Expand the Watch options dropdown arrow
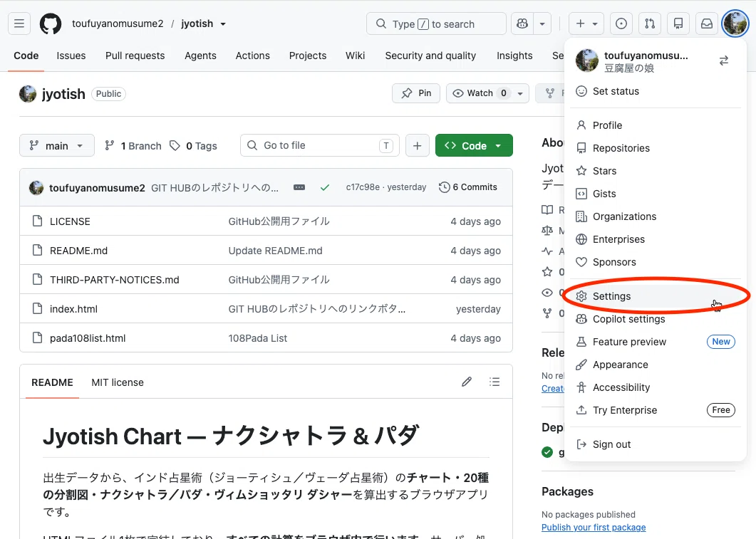This screenshot has height=539, width=756. coord(520,93)
